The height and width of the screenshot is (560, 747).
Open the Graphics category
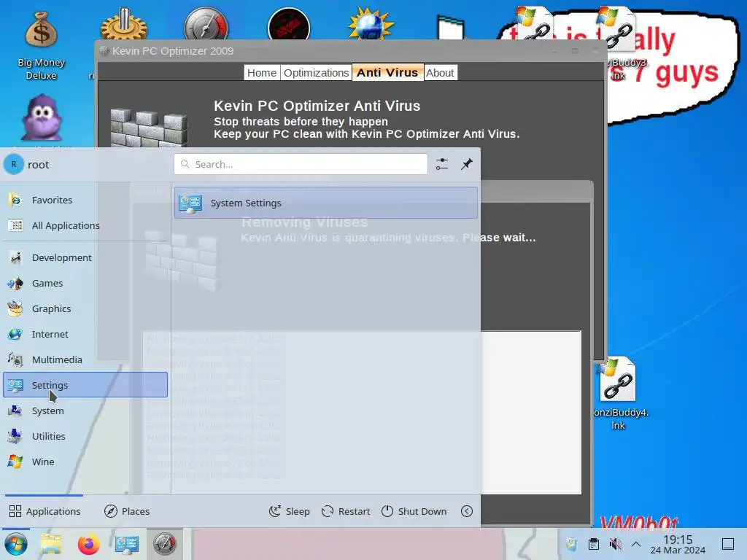(x=85, y=308)
